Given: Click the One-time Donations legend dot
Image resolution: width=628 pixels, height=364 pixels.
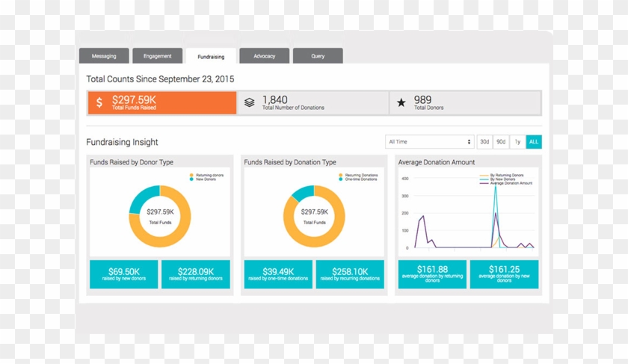Looking at the screenshot, I should pyautogui.click(x=339, y=179).
